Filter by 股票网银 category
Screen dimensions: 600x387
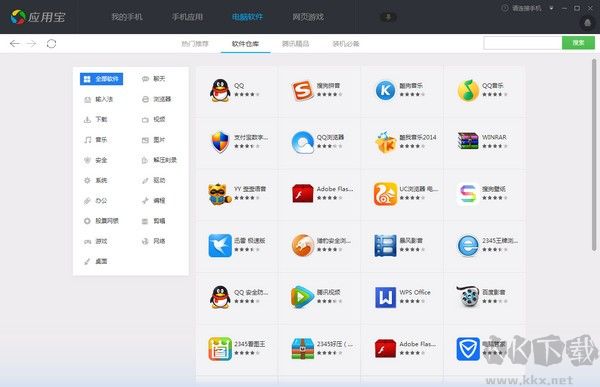point(101,221)
